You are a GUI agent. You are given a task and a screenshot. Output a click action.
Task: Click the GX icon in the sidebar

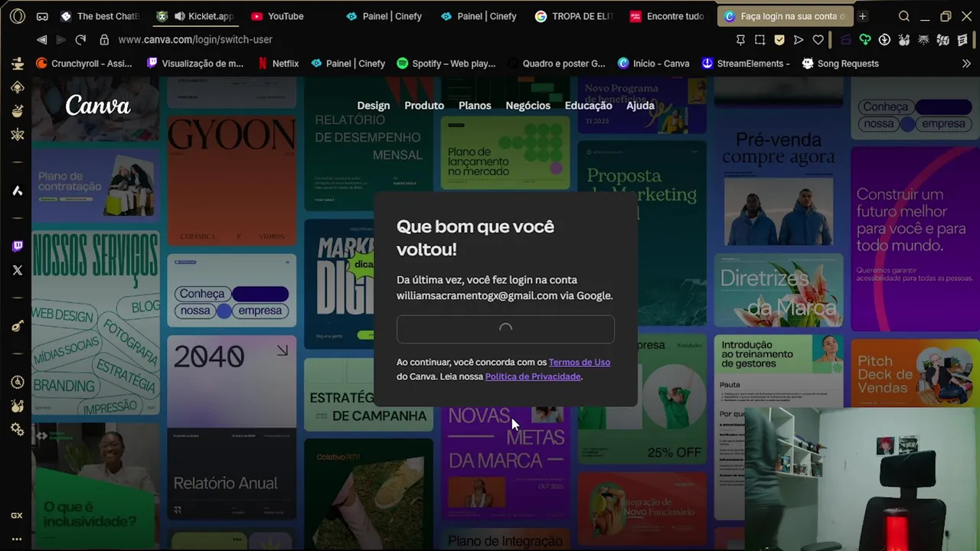coord(17,516)
